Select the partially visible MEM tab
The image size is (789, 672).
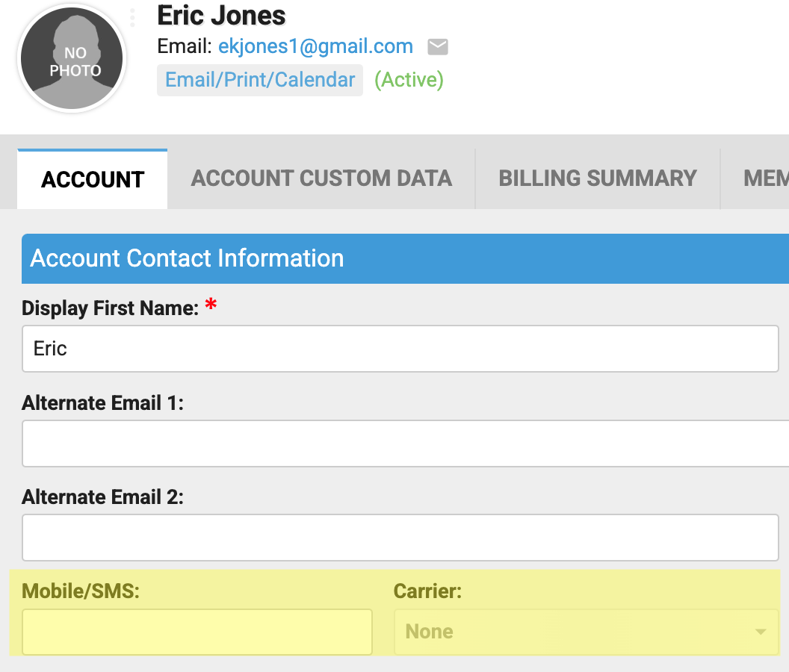[765, 178]
